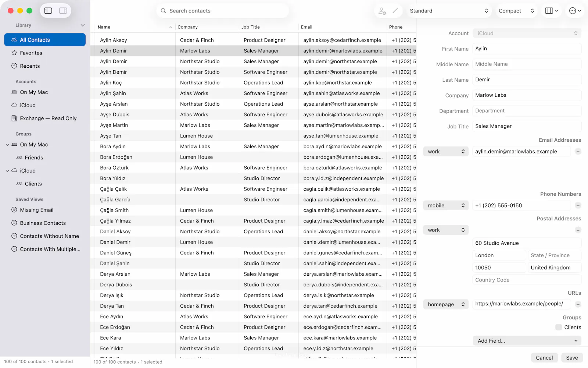This screenshot has width=588, height=368.
Task: Toggle the left sidebar panel icon
Action: coord(48,11)
